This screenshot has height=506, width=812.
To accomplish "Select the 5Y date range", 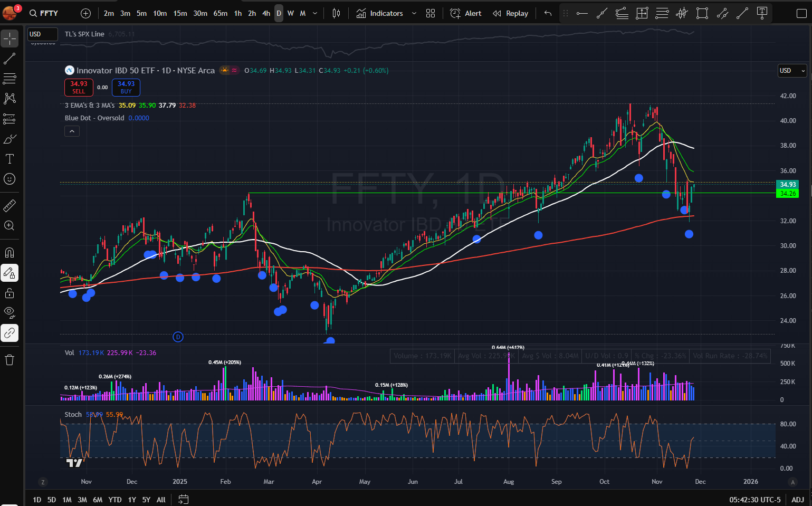I will point(146,500).
